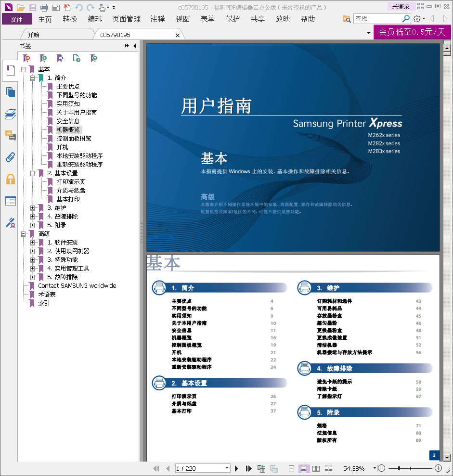Click the vertical scrollbar down arrow
This screenshot has width=453, height=476.
tap(447, 458)
